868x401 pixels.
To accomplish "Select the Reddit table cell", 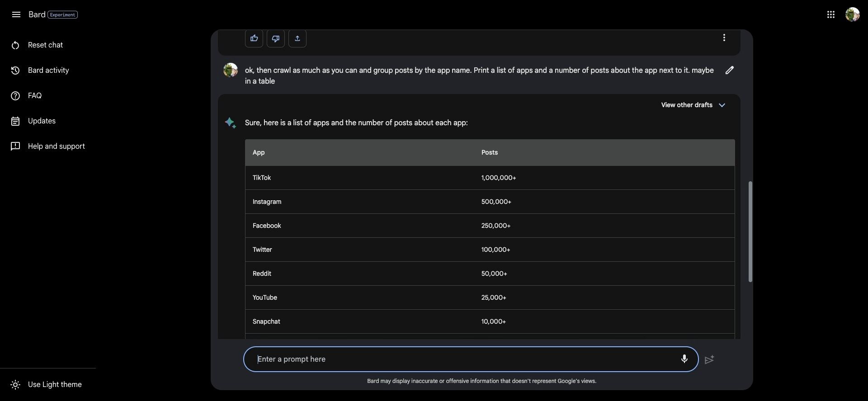I will pyautogui.click(x=262, y=274).
